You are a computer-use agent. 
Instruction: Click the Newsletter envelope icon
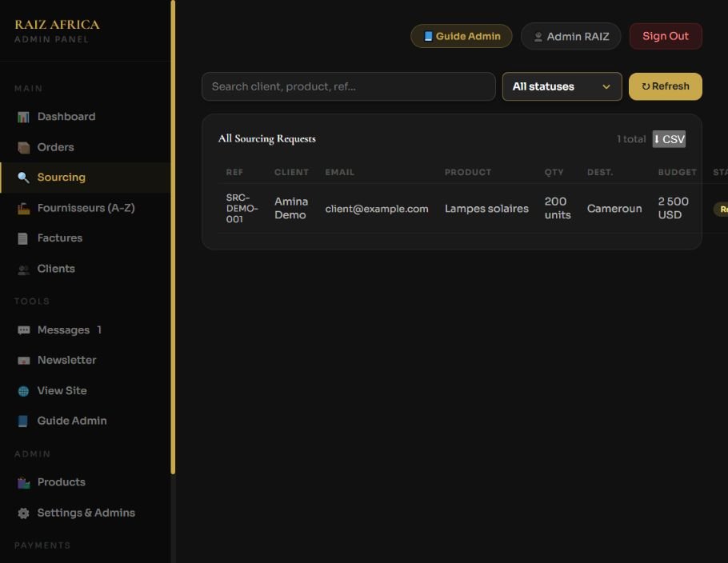23,361
